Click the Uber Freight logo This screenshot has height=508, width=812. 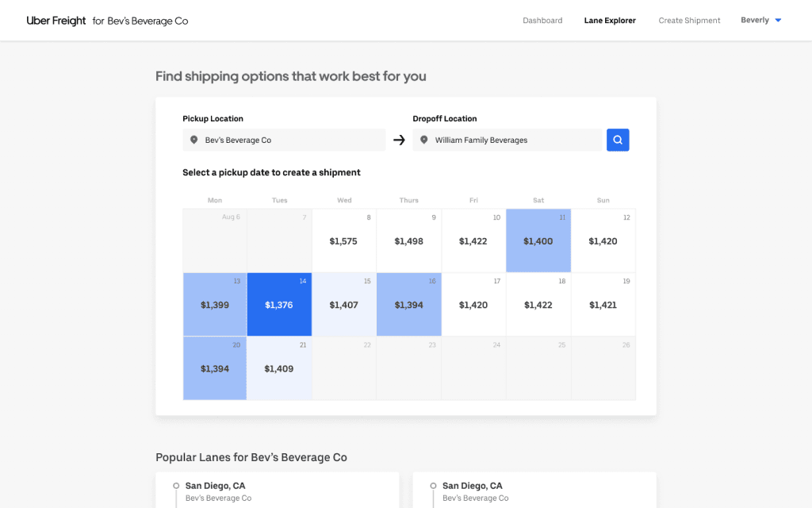coord(56,21)
